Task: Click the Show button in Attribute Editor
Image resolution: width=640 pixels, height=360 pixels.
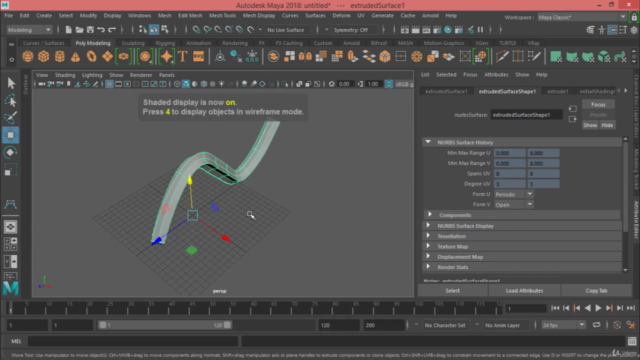Action: pos(590,125)
